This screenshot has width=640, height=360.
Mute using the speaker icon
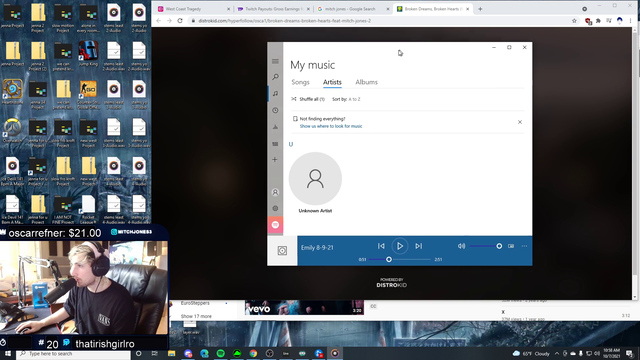461,246
